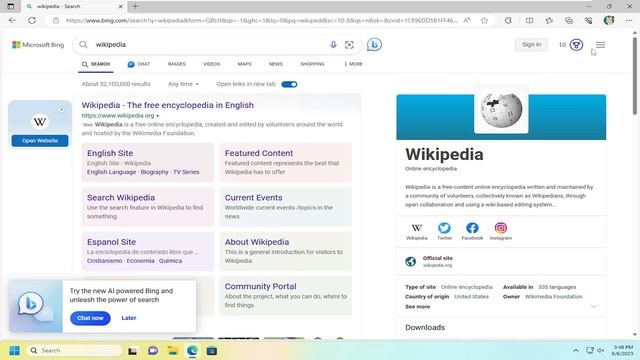
Task: Open Collections icon in toolbar
Action: tap(569, 20)
